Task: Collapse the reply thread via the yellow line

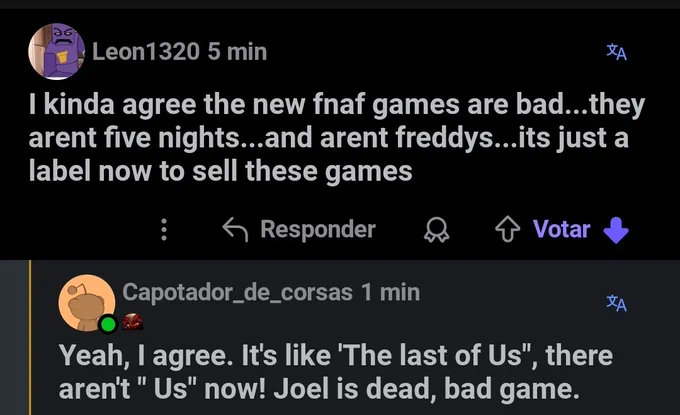Action: click(30, 337)
